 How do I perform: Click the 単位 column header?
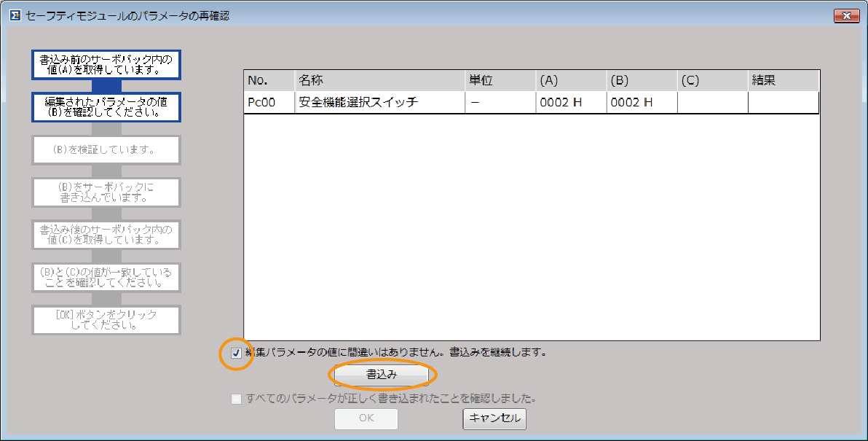coord(500,80)
